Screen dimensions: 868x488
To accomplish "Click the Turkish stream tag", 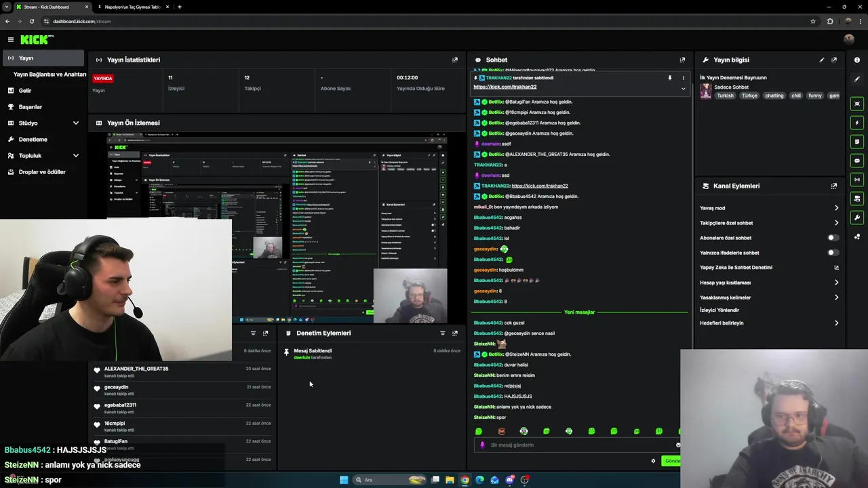I will [x=726, y=96].
